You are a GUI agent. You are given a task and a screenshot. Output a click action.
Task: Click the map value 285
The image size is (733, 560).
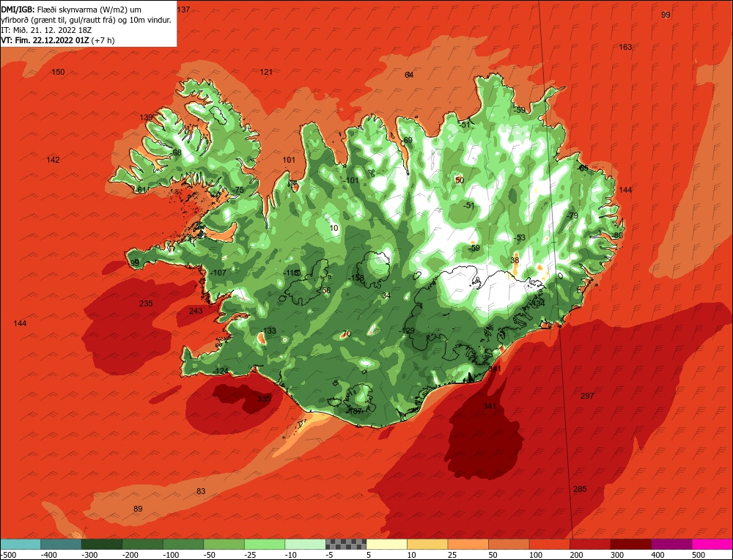(580, 489)
